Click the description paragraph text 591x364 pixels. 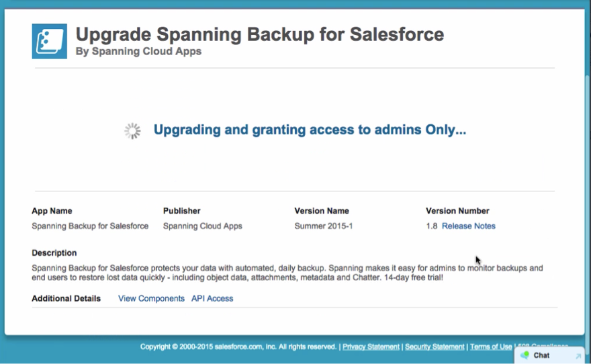point(287,273)
